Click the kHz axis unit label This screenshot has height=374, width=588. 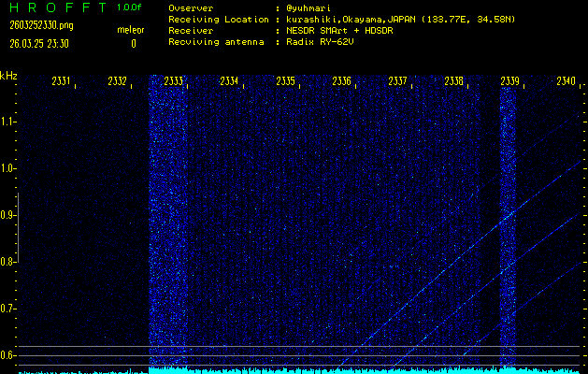[8, 75]
